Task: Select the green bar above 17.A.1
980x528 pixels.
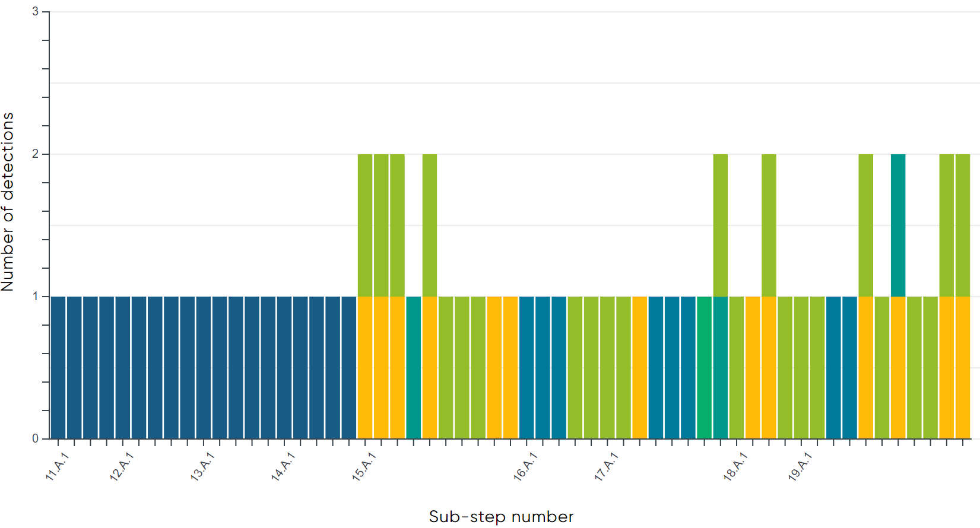Action: pyautogui.click(x=607, y=368)
